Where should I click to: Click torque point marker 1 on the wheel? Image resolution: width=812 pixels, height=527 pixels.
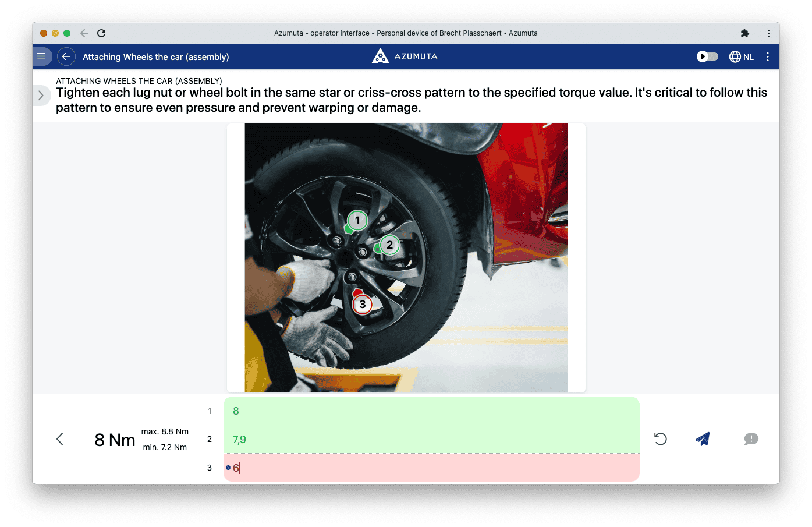click(x=357, y=220)
